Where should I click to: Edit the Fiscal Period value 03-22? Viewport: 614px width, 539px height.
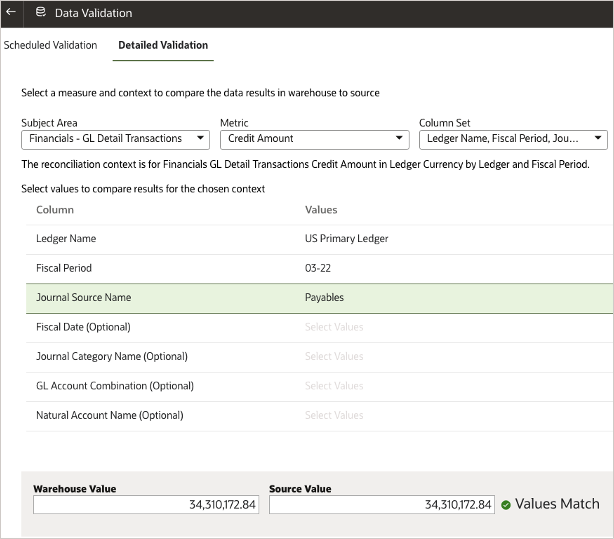318,268
